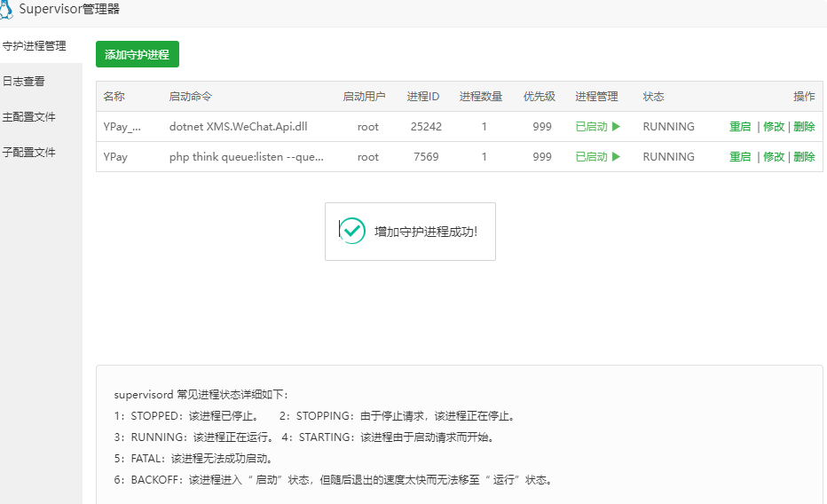Click process ID 7569
This screenshot has width=827, height=504.
[x=426, y=156]
